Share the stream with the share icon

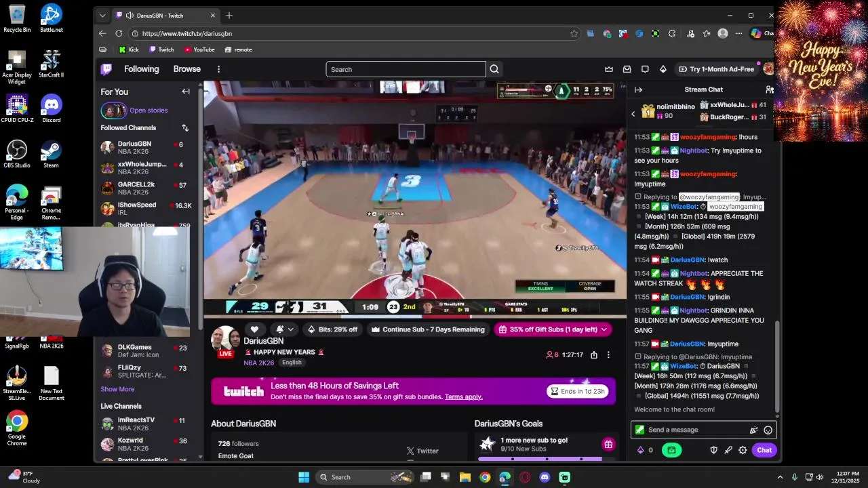coord(594,354)
